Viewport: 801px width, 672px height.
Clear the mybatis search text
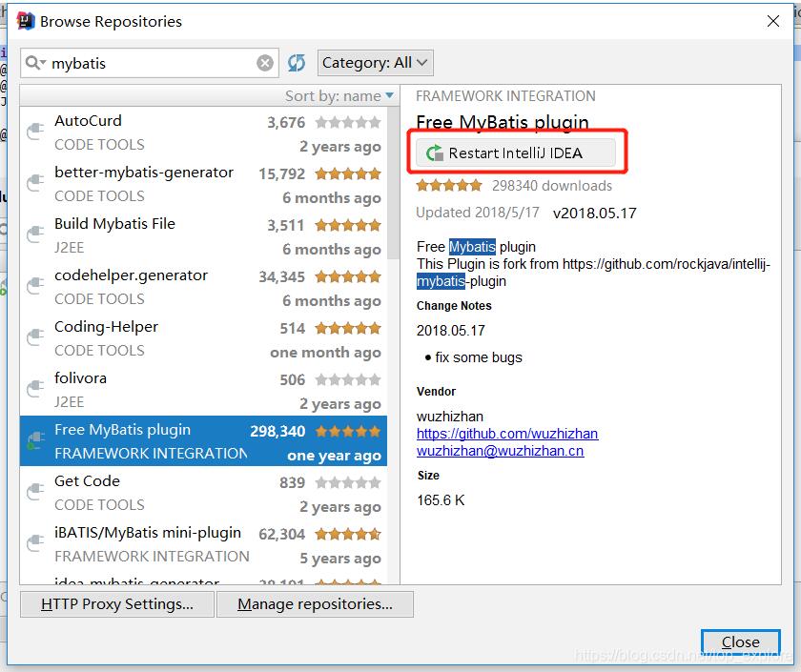[265, 63]
